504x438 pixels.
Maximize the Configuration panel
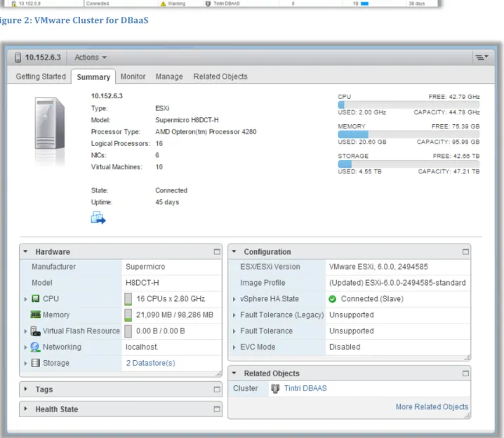click(x=465, y=251)
